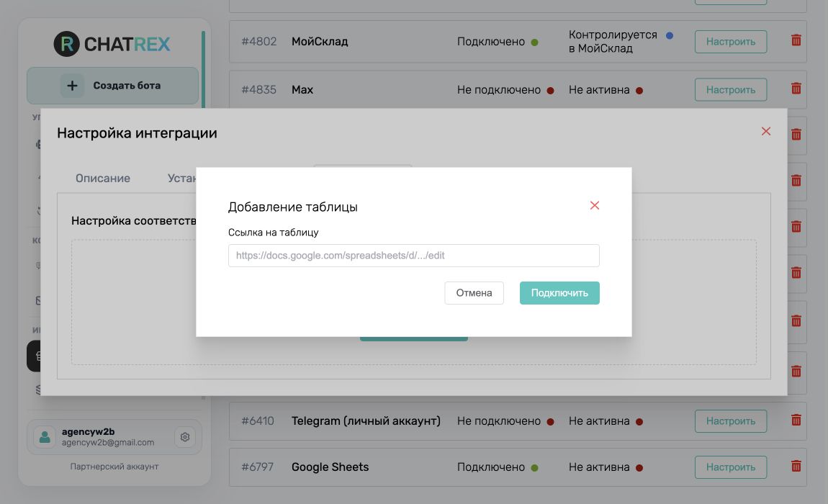
Task: Click the Настройка интеграции title
Action: [137, 133]
